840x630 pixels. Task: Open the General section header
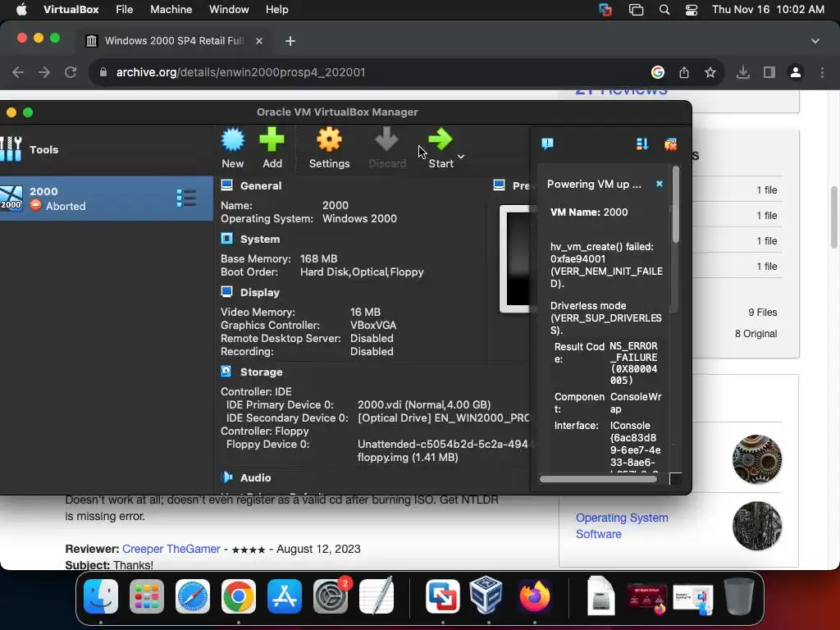[260, 186]
